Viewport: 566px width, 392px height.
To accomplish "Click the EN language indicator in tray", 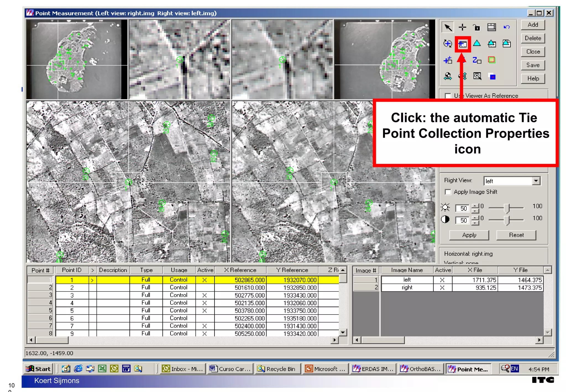I will [x=514, y=369].
